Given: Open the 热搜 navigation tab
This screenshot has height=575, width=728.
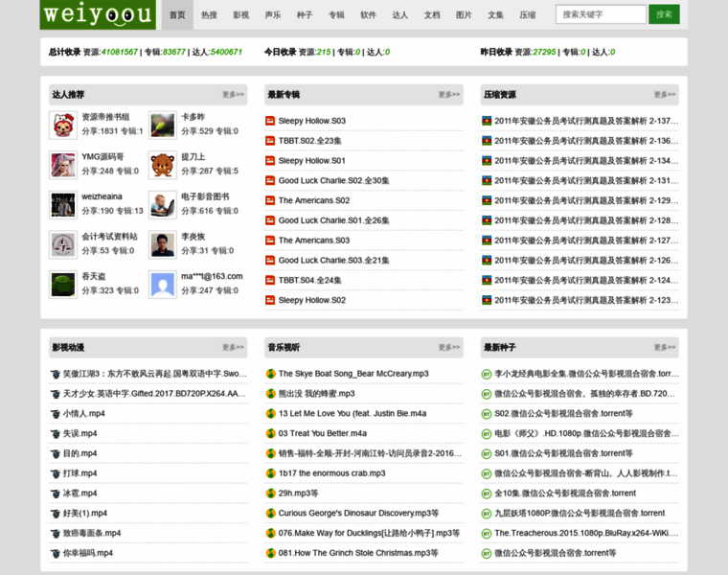Looking at the screenshot, I should click(x=209, y=15).
